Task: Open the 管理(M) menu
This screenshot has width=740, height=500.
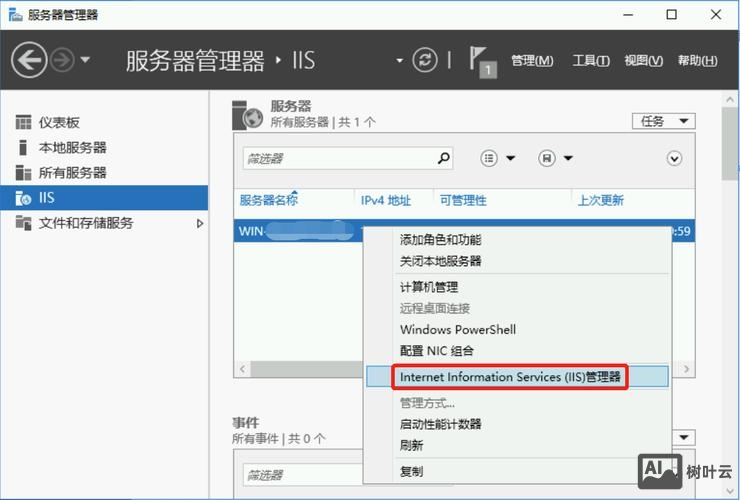Action: pos(532,60)
